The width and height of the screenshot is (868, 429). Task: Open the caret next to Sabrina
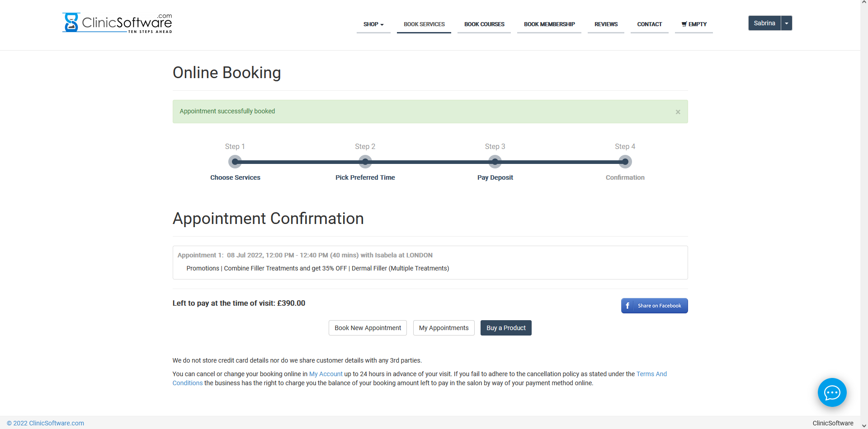coord(787,23)
